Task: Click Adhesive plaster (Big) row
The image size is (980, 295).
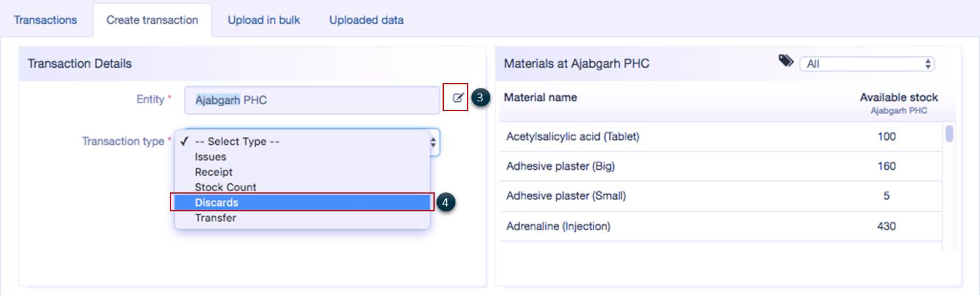Action: click(x=560, y=166)
